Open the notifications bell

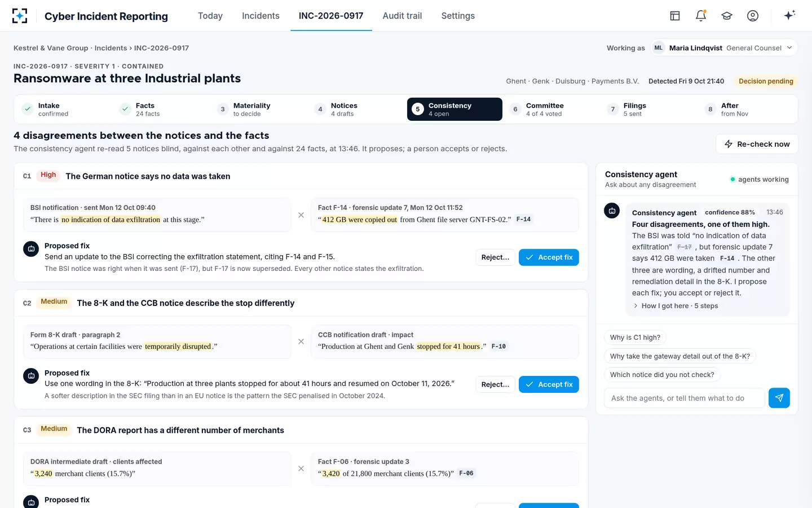(x=701, y=16)
